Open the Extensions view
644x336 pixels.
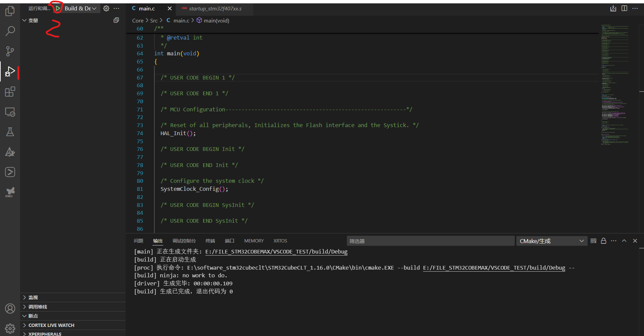pos(10,92)
